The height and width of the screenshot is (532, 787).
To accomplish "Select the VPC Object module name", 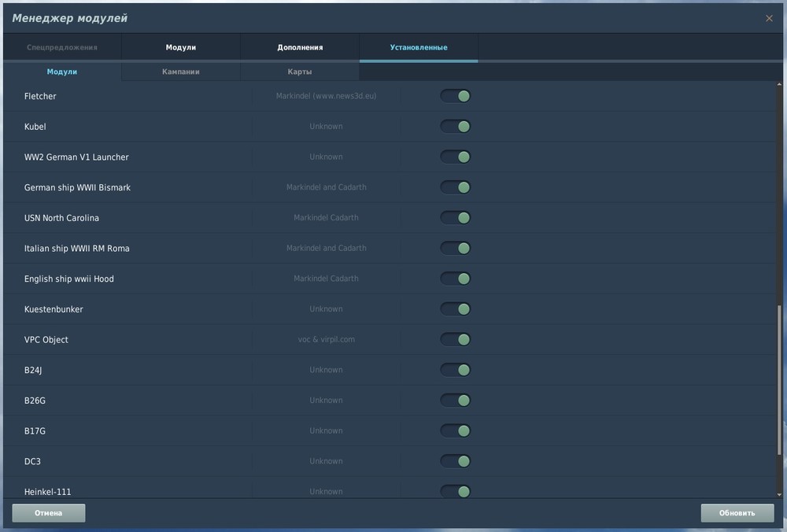I will pyautogui.click(x=46, y=340).
